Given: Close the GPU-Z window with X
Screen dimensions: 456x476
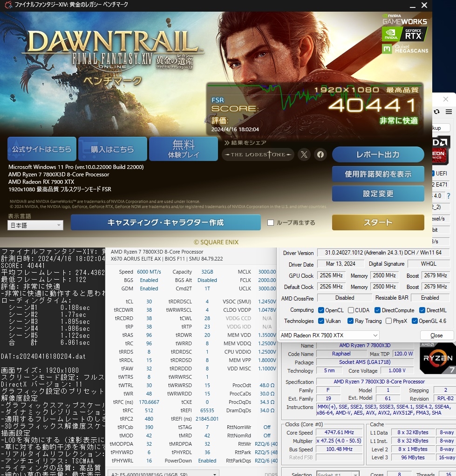Looking at the screenshot, I should pyautogui.click(x=446, y=99).
